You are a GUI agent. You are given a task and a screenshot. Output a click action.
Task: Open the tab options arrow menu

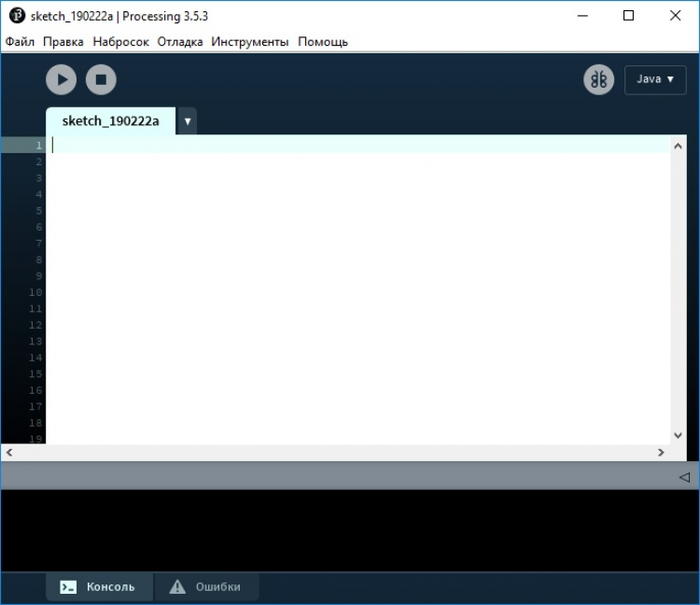click(x=187, y=121)
